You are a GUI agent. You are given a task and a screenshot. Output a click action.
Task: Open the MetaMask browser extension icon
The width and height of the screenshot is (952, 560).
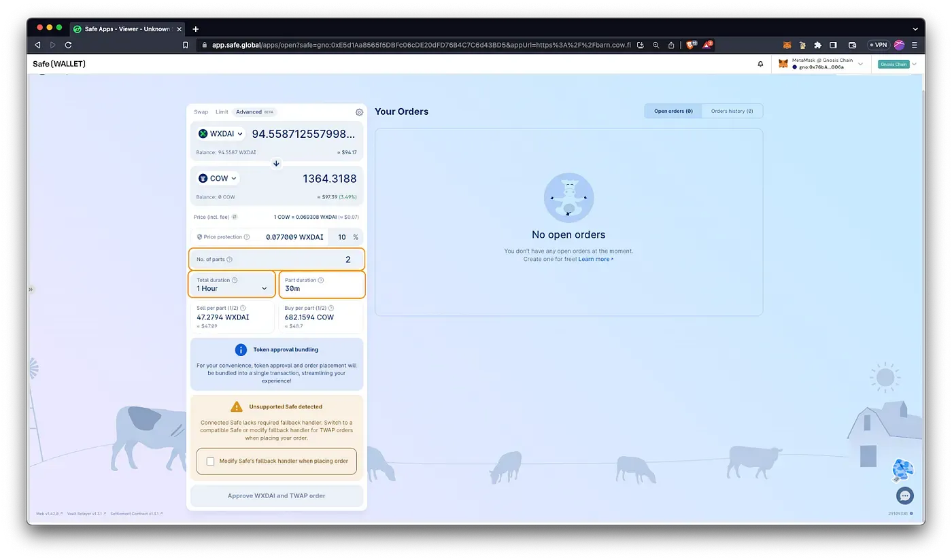787,45
